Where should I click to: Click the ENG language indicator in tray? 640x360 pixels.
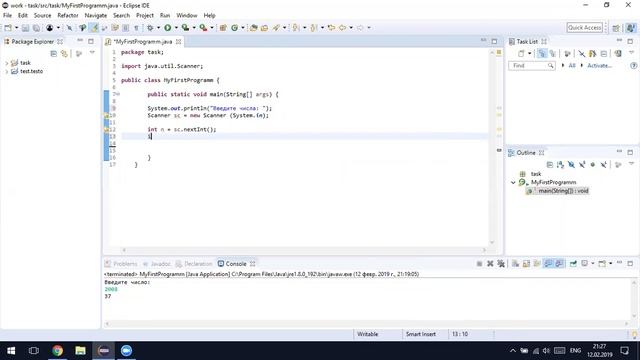(575, 351)
